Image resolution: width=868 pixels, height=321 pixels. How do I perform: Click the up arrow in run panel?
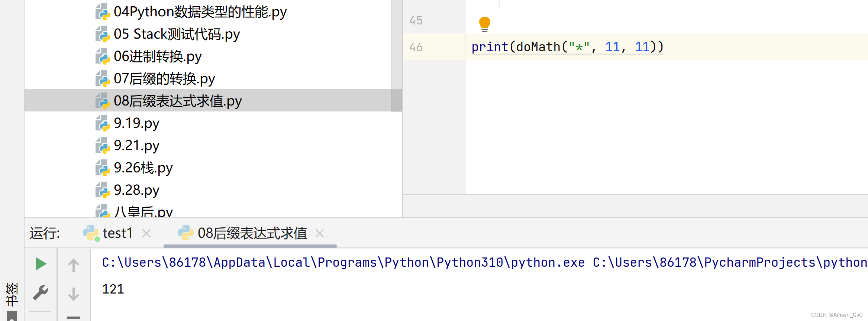pyautogui.click(x=74, y=265)
